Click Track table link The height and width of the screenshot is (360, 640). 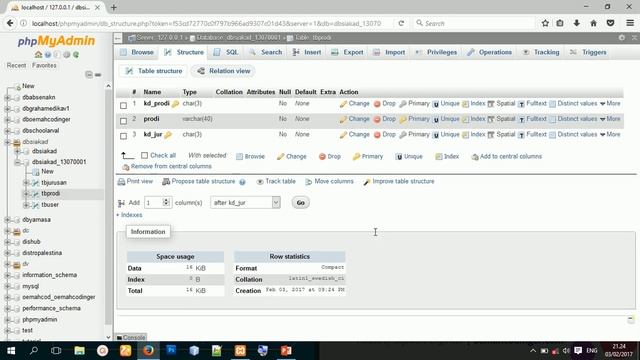pos(276,182)
